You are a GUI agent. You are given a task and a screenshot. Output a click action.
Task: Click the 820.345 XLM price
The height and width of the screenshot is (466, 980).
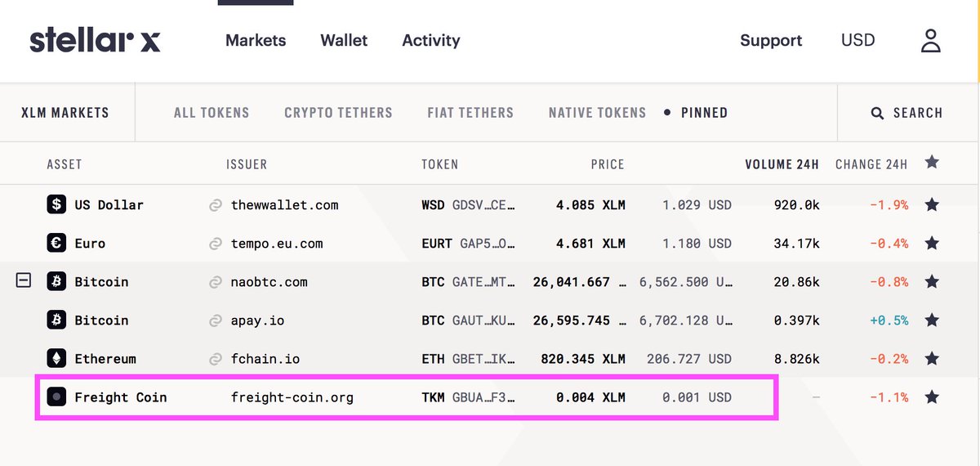point(583,359)
